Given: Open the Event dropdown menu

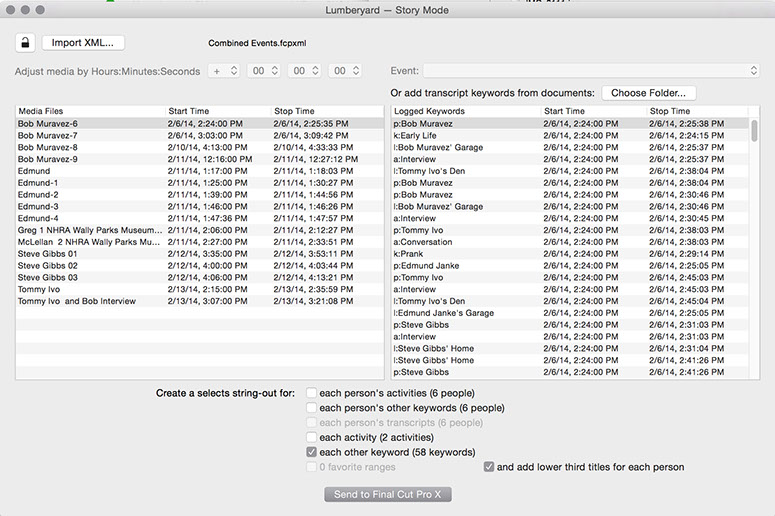Looking at the screenshot, I should 591,71.
